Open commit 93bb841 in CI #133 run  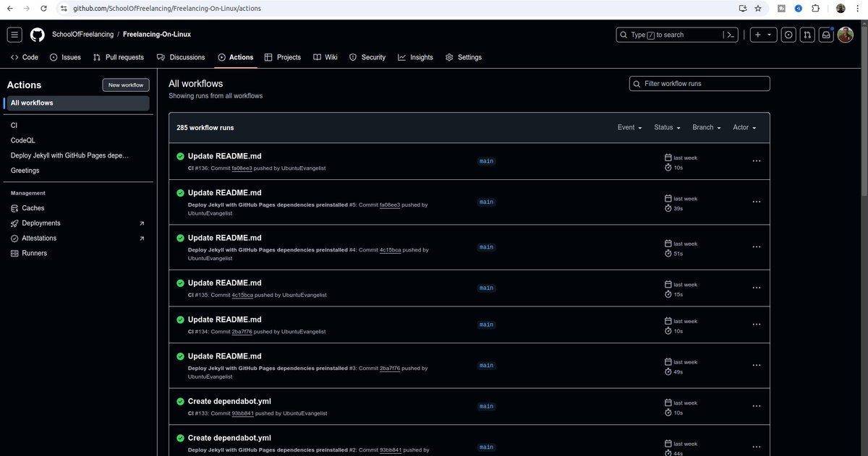click(x=242, y=413)
